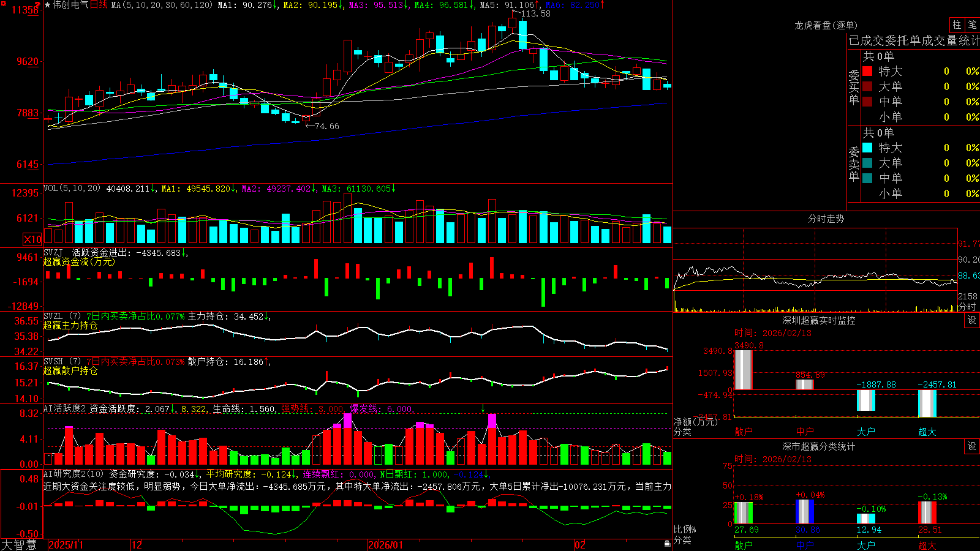Click the 2026/01 date marker on timeline
Image resolution: width=980 pixels, height=551 pixels.
coord(386,545)
